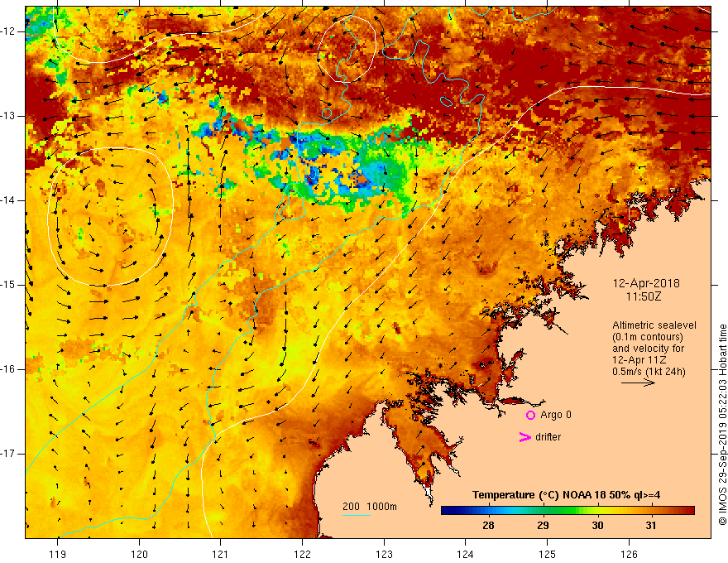This screenshot has height=563, width=728.
Task: Click the 'drifter' legend label
Action: tap(548, 437)
